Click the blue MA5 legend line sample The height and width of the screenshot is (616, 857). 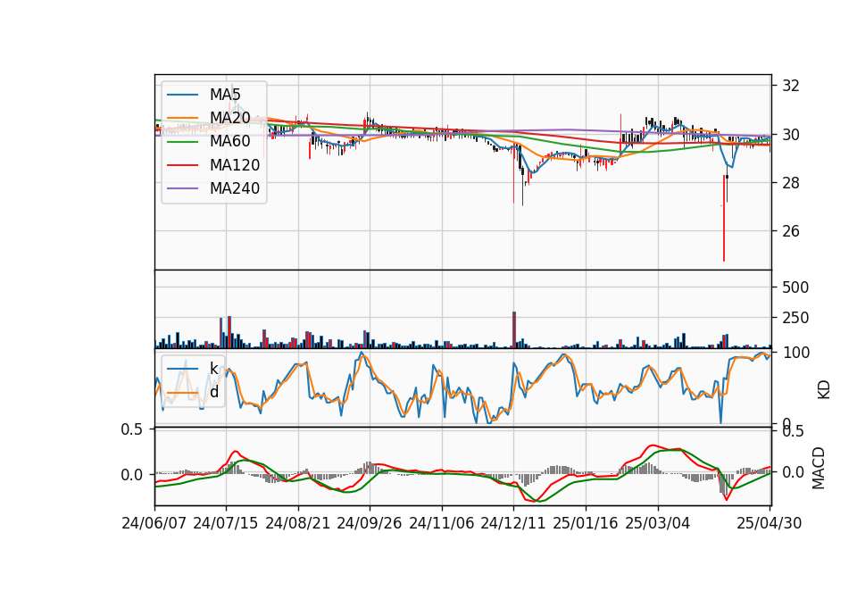point(182,95)
